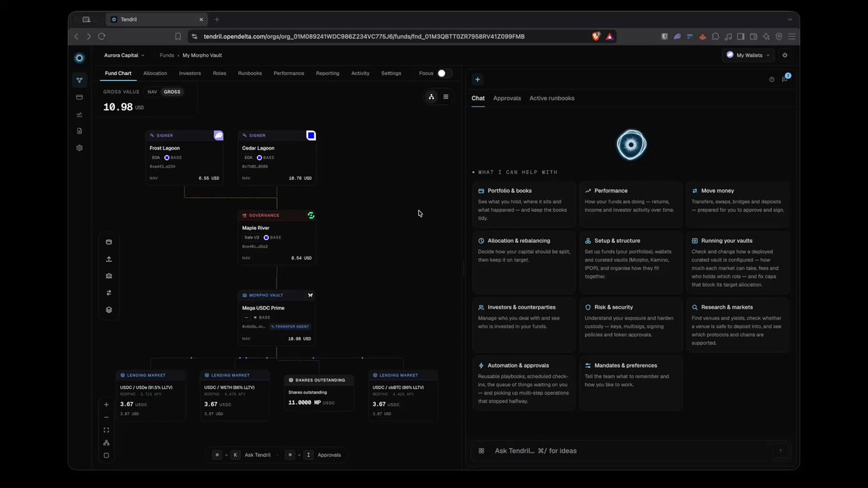Open chat history icon with notification badge
868x488 pixels.
tap(785, 79)
